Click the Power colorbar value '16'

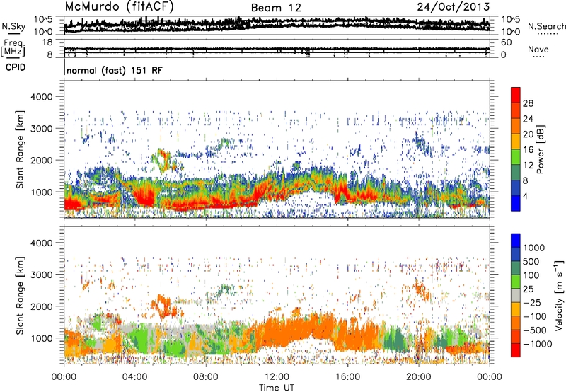click(x=528, y=150)
